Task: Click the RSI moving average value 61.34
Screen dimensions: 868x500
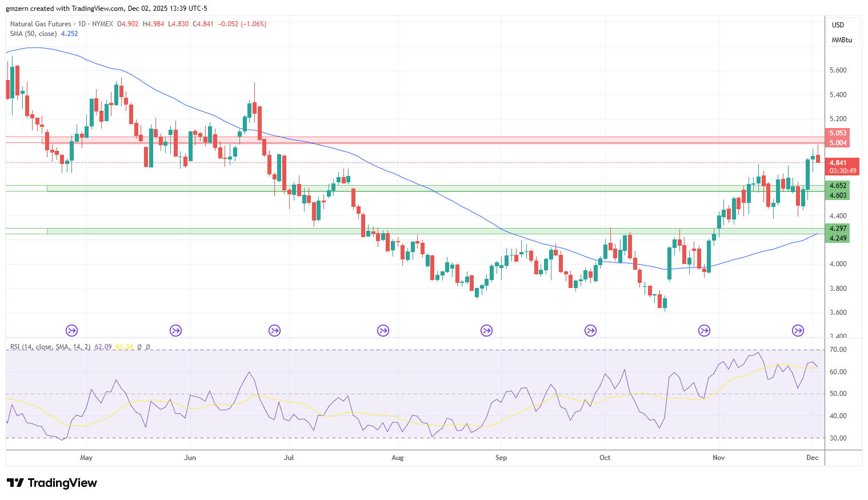Action: 124,347
